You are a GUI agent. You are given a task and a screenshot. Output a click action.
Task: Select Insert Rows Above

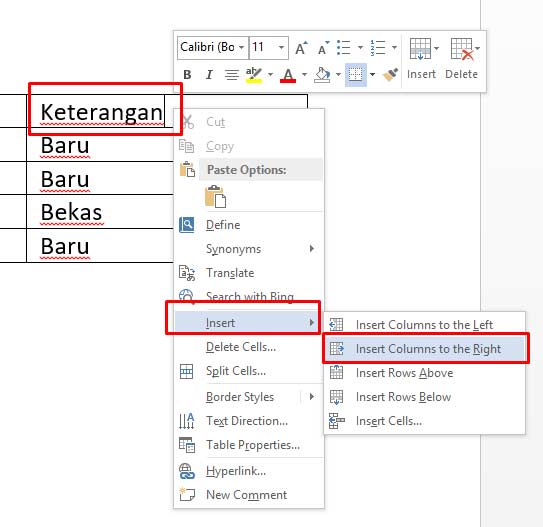click(425, 373)
